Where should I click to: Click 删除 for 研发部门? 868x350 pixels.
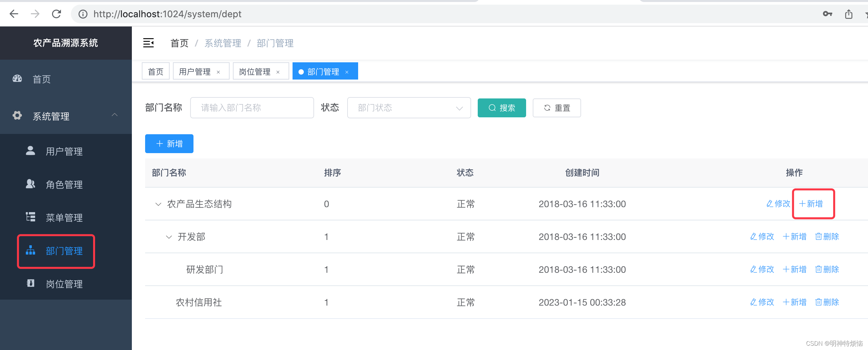pyautogui.click(x=827, y=269)
